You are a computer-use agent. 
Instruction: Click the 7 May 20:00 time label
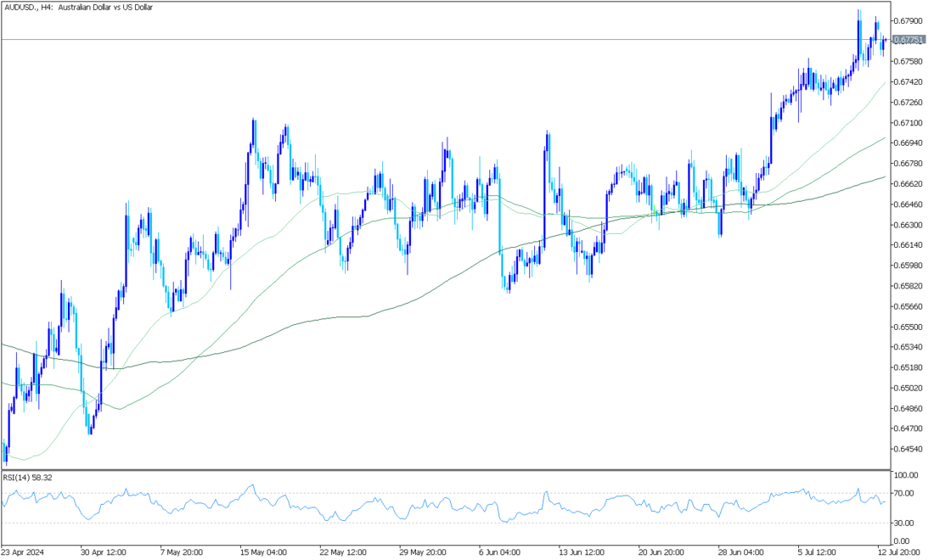[x=182, y=552]
